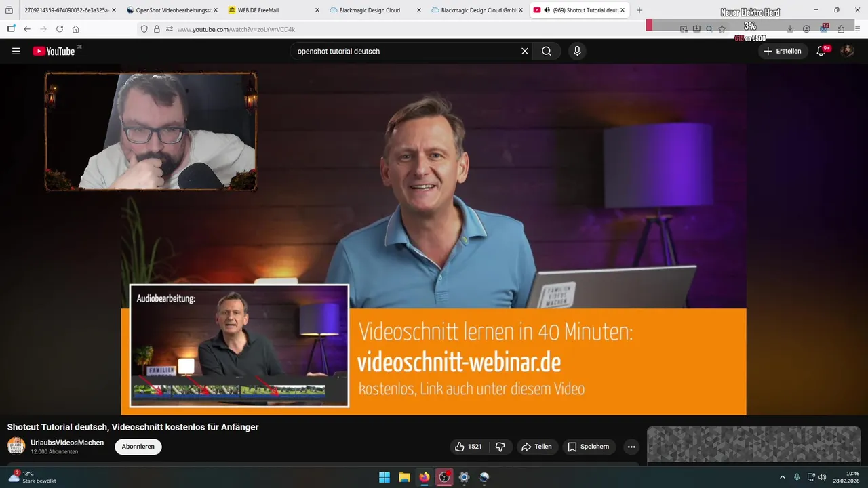
Task: Open a new browser tab
Action: 639,10
